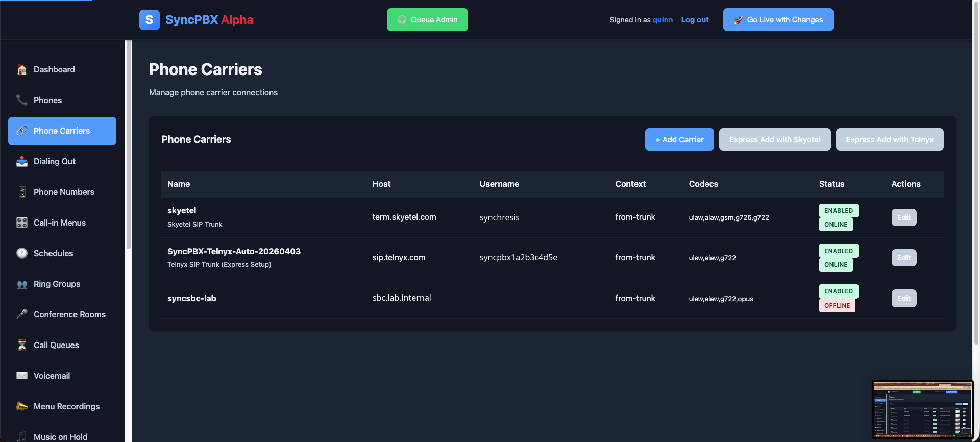Click the Voicemail envelope icon

click(22, 376)
